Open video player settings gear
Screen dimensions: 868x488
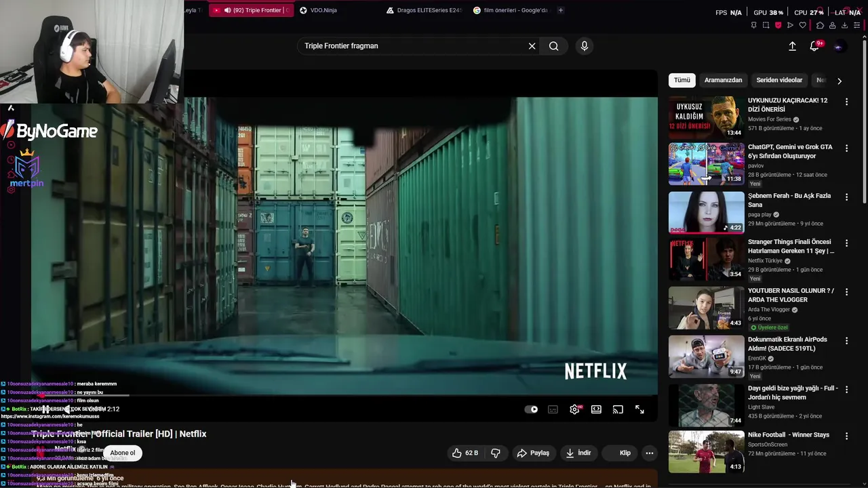[x=574, y=409]
